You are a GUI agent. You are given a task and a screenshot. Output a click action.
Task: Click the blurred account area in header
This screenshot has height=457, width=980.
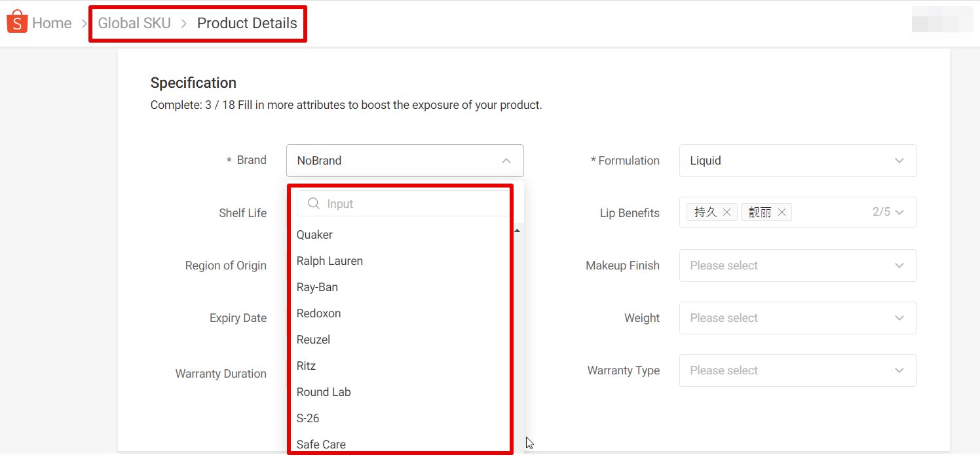coord(943,20)
